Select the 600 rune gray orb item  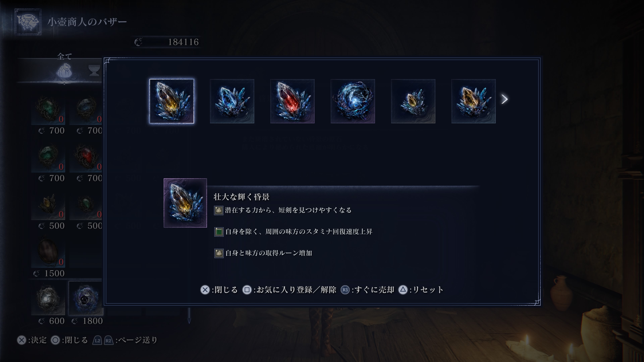click(x=48, y=298)
